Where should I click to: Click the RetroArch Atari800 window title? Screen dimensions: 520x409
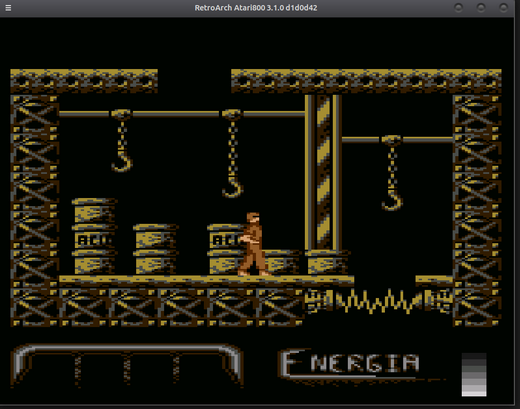click(x=256, y=8)
